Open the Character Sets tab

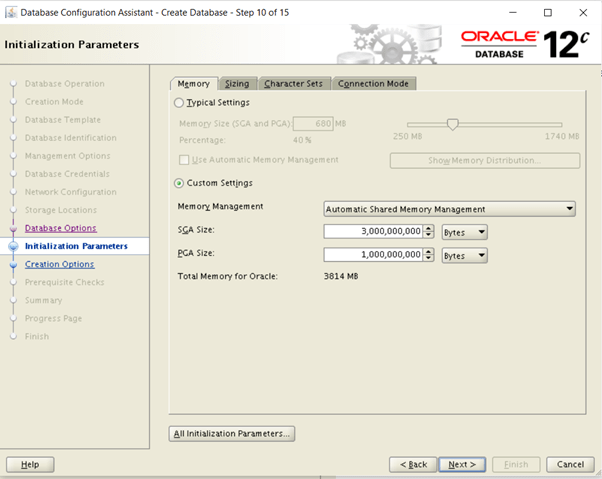pos(294,84)
